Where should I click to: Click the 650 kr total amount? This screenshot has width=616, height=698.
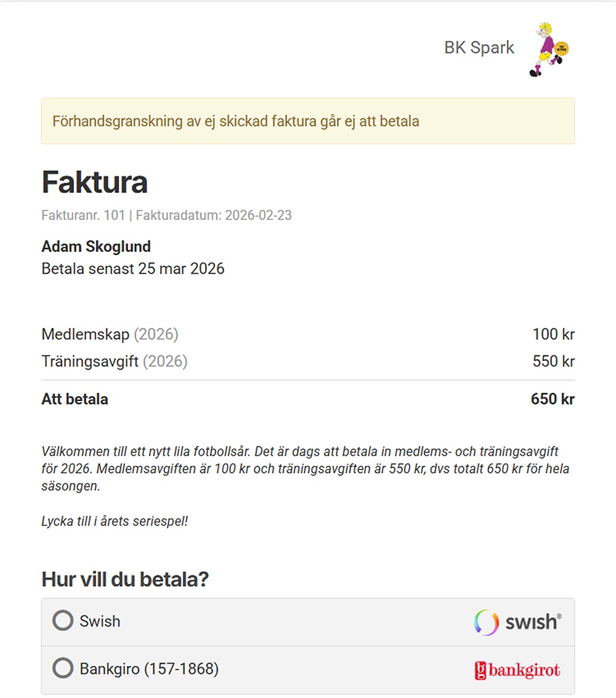click(552, 399)
